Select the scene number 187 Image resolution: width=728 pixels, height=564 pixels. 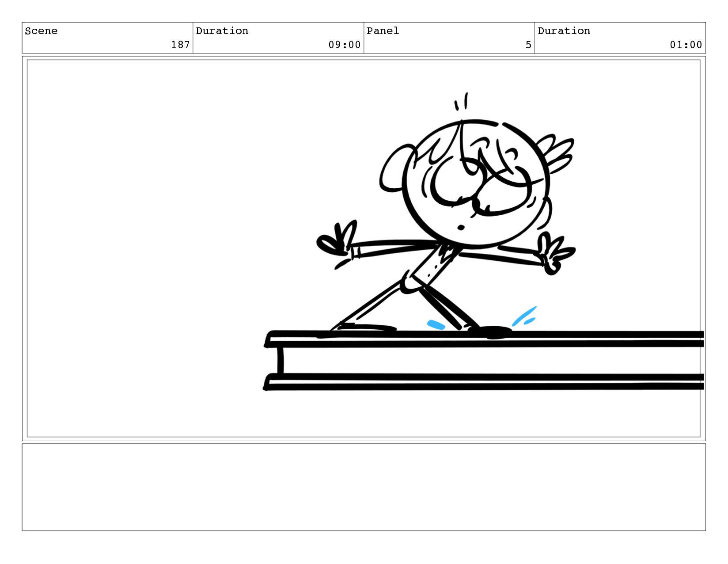(180, 45)
